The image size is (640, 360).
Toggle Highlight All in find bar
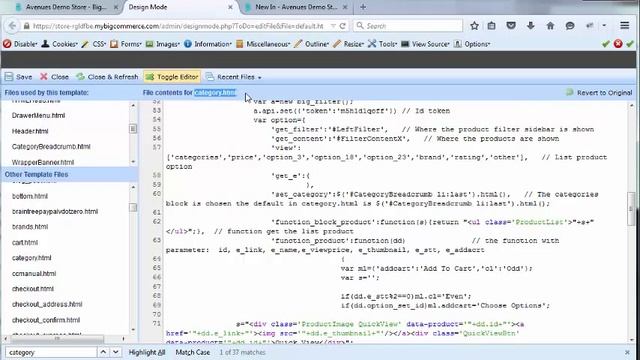coord(147,352)
